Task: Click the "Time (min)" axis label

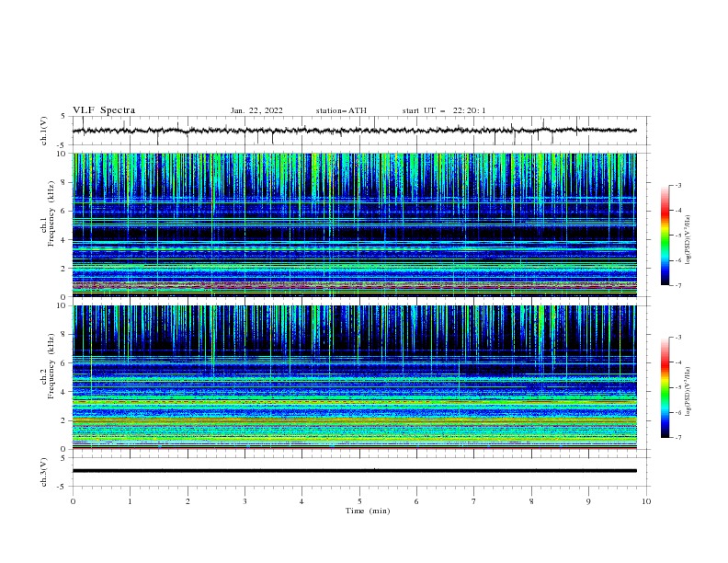Action: coord(368,511)
